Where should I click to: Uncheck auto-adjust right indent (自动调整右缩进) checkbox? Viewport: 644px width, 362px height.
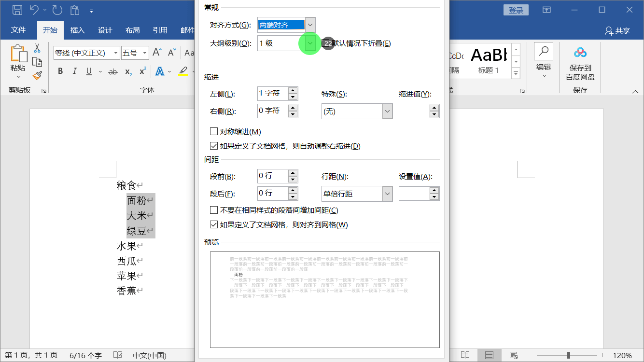click(x=214, y=146)
